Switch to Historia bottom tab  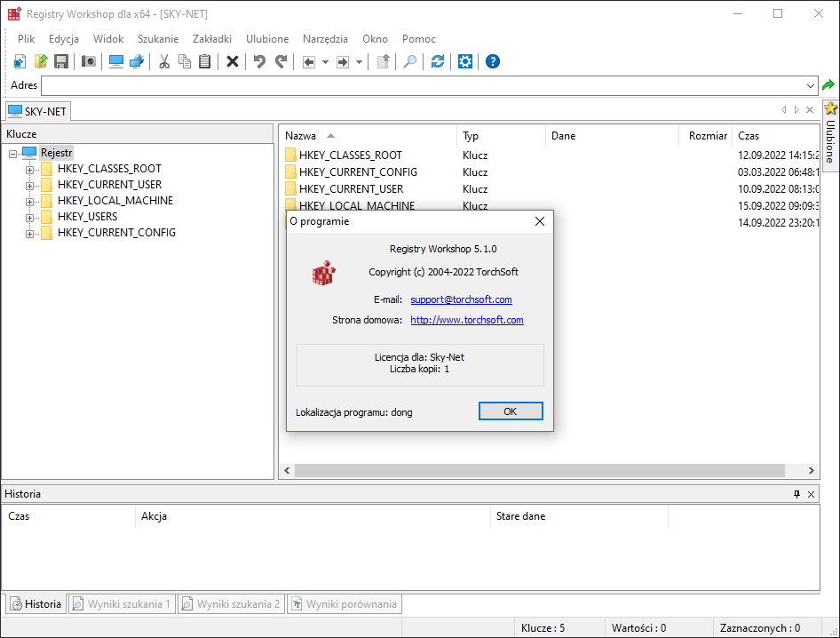click(x=36, y=604)
